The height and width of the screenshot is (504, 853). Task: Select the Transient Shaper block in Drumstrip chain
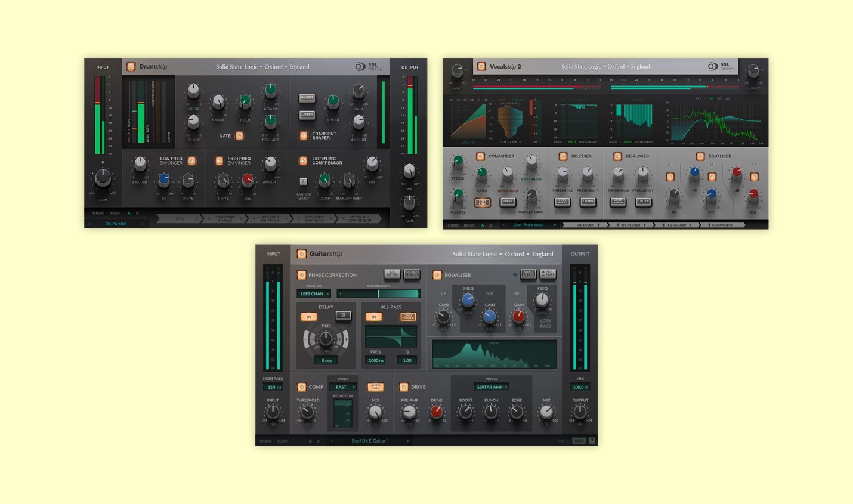(225, 219)
